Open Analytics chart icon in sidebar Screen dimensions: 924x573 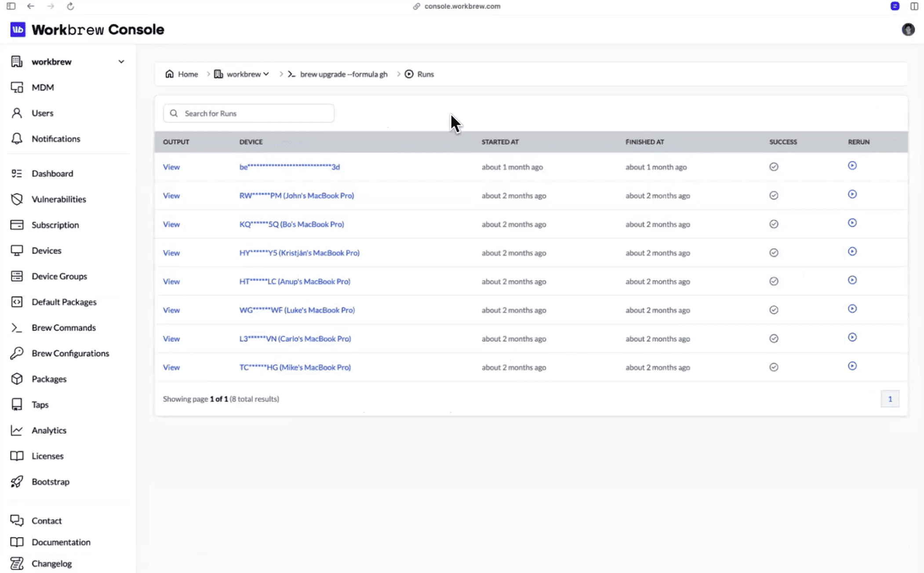(x=17, y=430)
